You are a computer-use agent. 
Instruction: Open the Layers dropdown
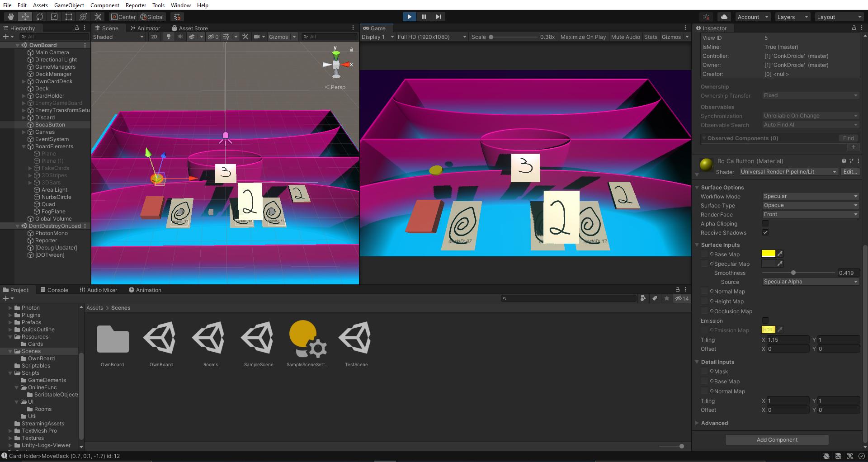(793, 17)
